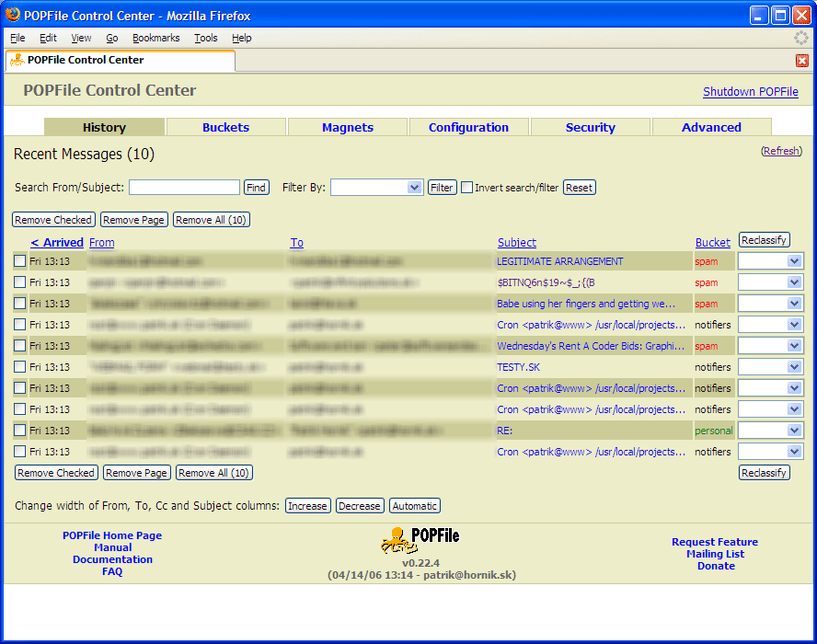Click the Decrease column width button
This screenshot has width=817, height=644.
tap(360, 506)
